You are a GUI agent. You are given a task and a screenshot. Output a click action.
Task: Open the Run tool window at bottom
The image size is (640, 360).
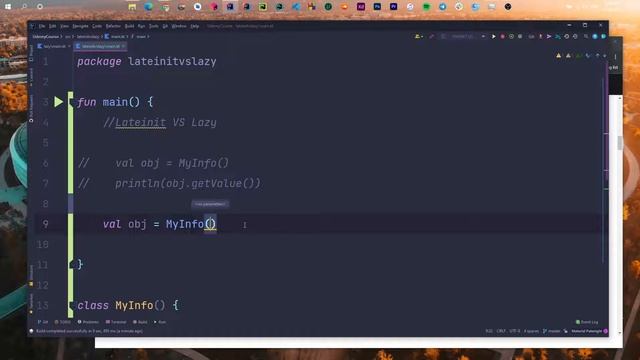(160, 322)
